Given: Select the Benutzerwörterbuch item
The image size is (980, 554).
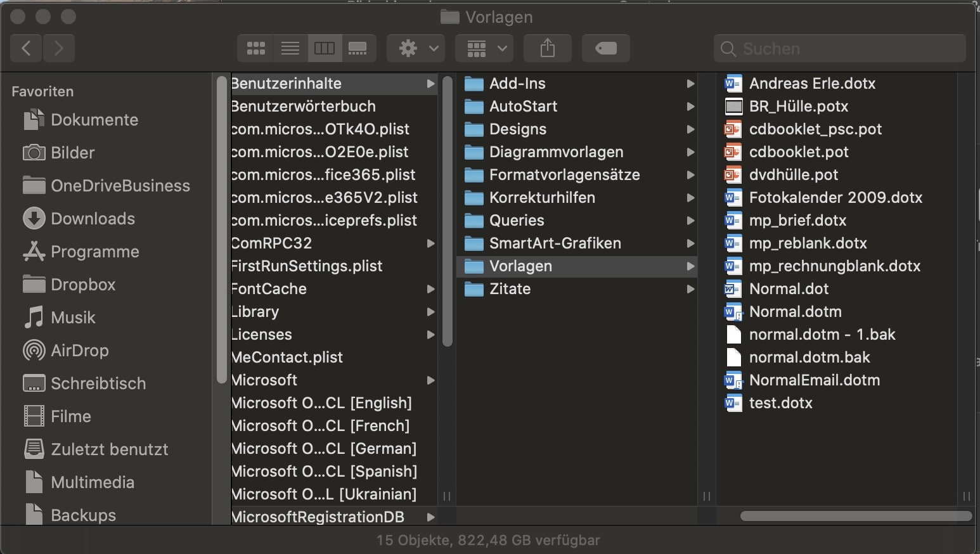Looking at the screenshot, I should tap(304, 106).
